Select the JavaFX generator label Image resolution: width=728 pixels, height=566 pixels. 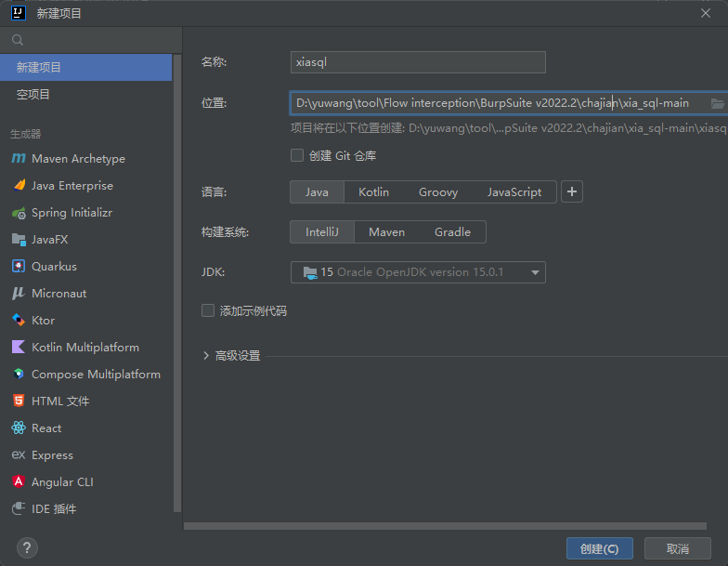[50, 240]
